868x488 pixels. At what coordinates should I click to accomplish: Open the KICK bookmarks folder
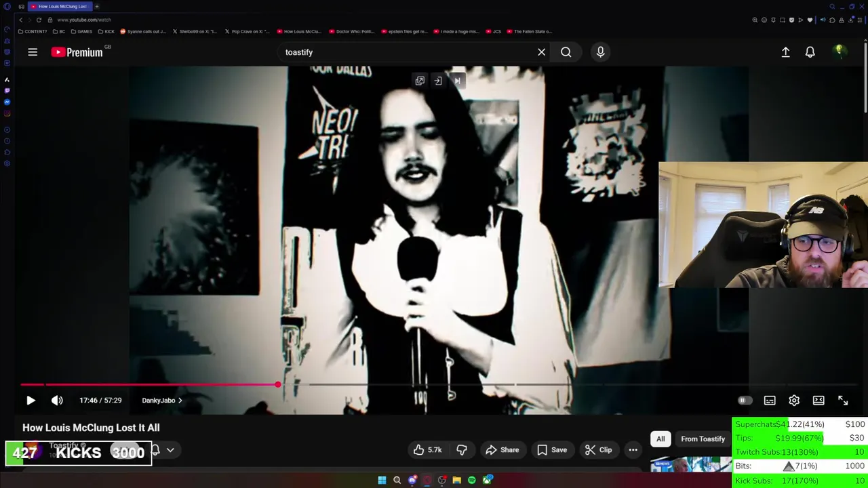pyautogui.click(x=107, y=31)
